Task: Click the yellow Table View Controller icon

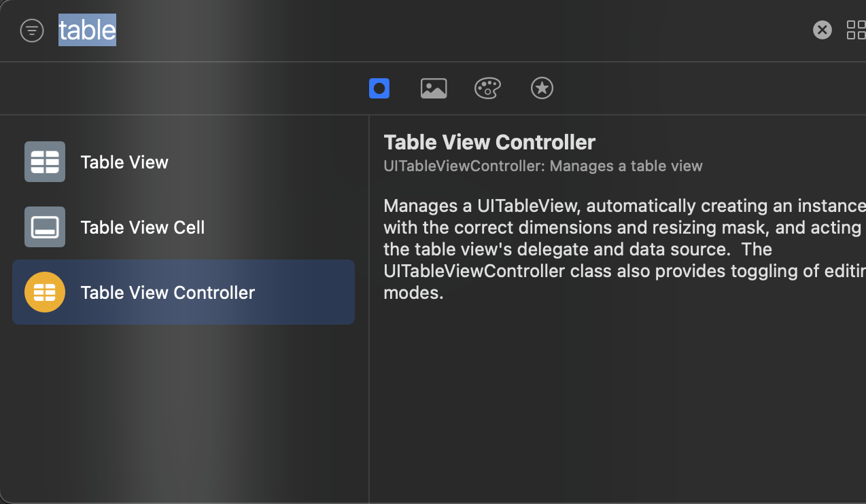Action: [x=45, y=292]
